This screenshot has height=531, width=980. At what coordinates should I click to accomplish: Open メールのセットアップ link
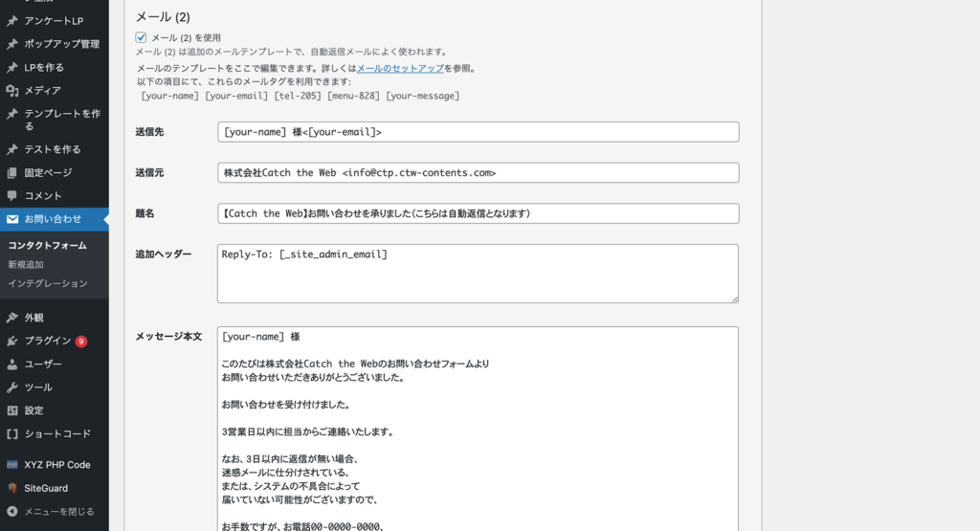click(400, 68)
